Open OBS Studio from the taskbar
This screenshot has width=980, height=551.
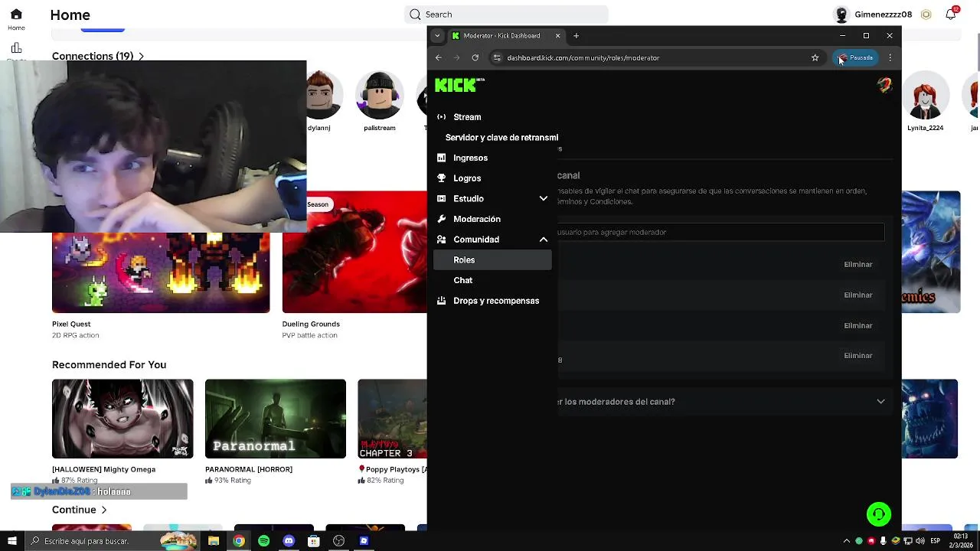tap(338, 541)
